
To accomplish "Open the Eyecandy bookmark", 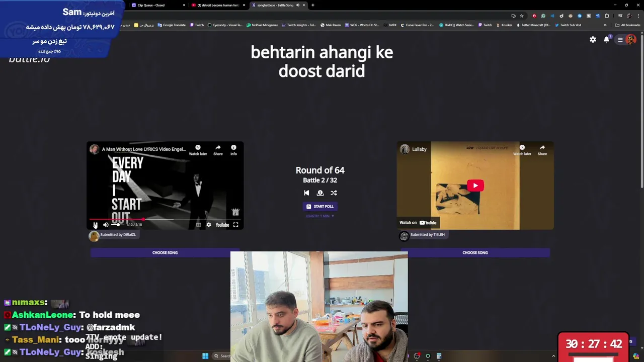I will (225, 25).
